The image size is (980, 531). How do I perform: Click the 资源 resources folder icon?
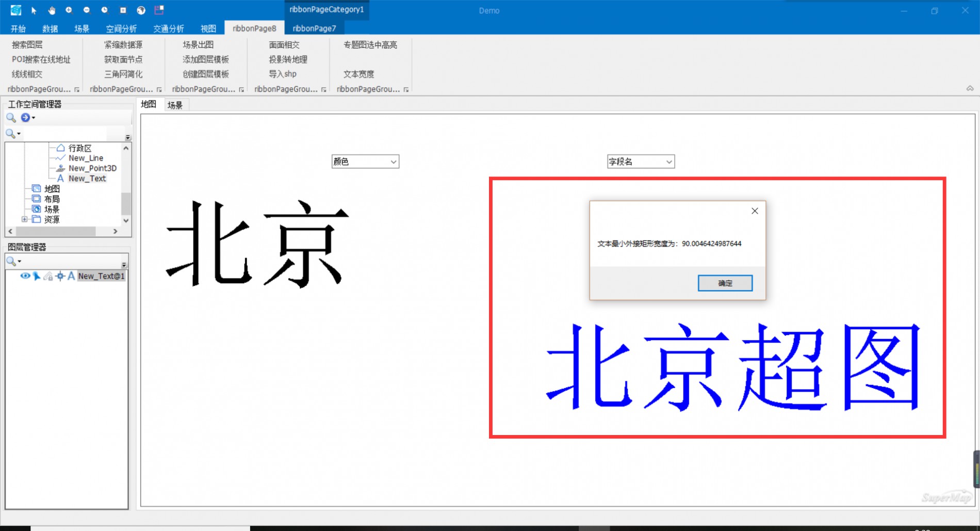point(36,219)
